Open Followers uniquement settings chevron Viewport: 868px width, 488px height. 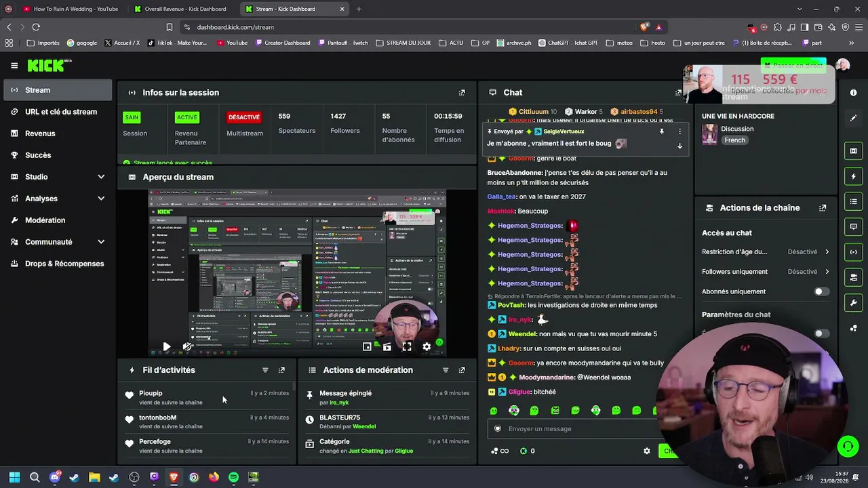point(827,272)
